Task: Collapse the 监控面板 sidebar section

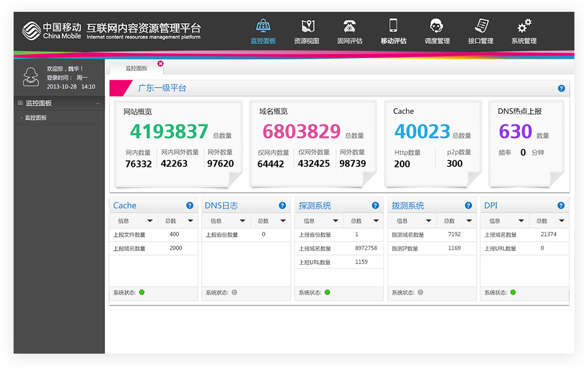Action: (x=98, y=103)
